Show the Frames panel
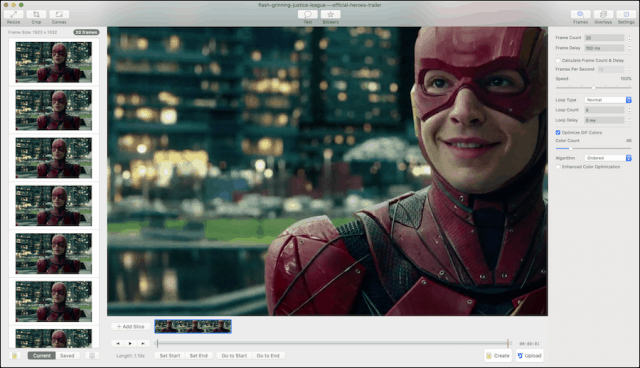Image resolution: width=640 pixels, height=368 pixels. pyautogui.click(x=580, y=14)
